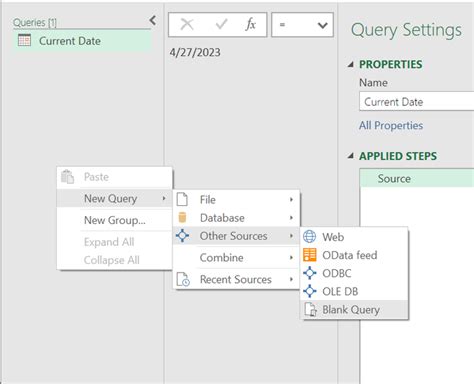The image size is (474, 384).
Task: Open the Recent Sources submenu
Action: coord(236,279)
